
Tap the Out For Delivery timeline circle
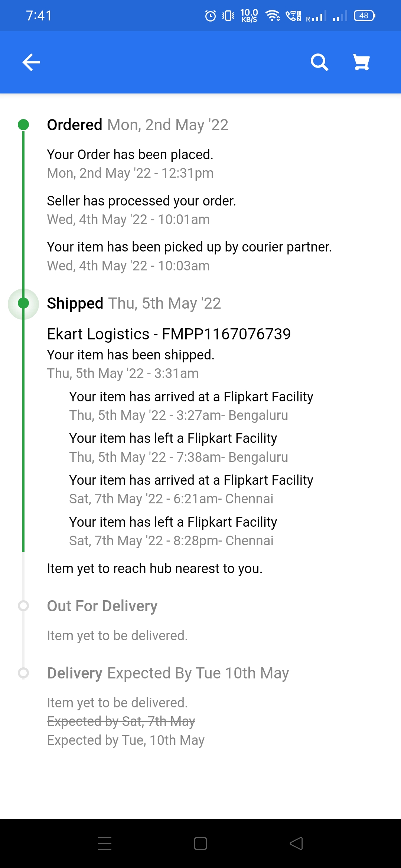23,606
